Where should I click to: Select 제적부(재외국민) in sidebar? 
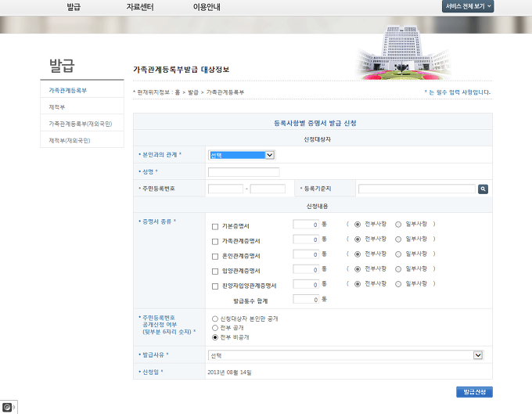69,140
